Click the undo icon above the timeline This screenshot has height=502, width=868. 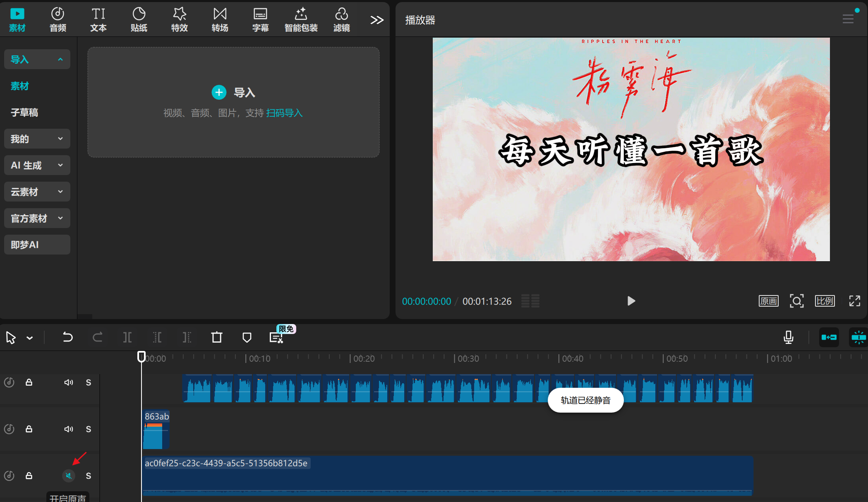click(67, 337)
